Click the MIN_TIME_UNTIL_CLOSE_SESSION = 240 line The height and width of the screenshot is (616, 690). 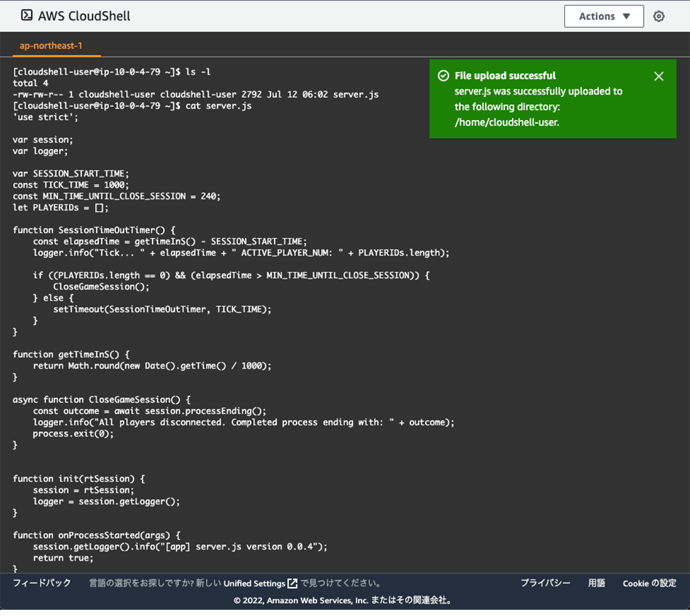click(x=117, y=196)
